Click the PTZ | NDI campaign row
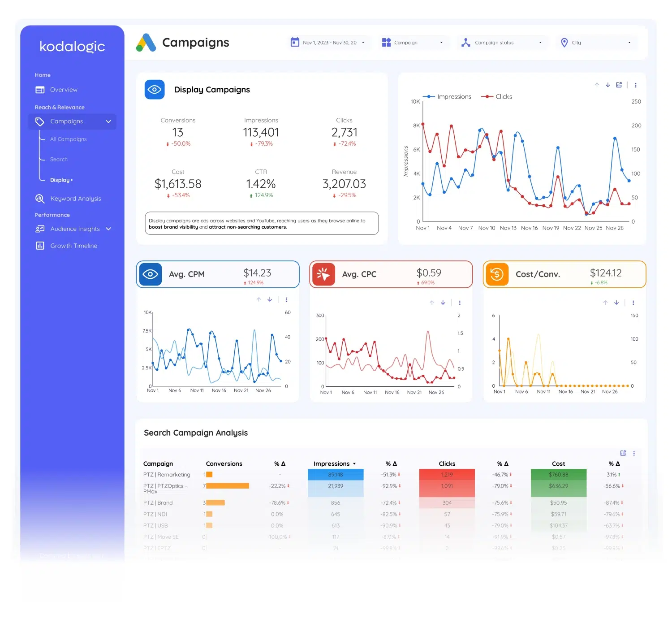The height and width of the screenshot is (628, 672). 155,514
